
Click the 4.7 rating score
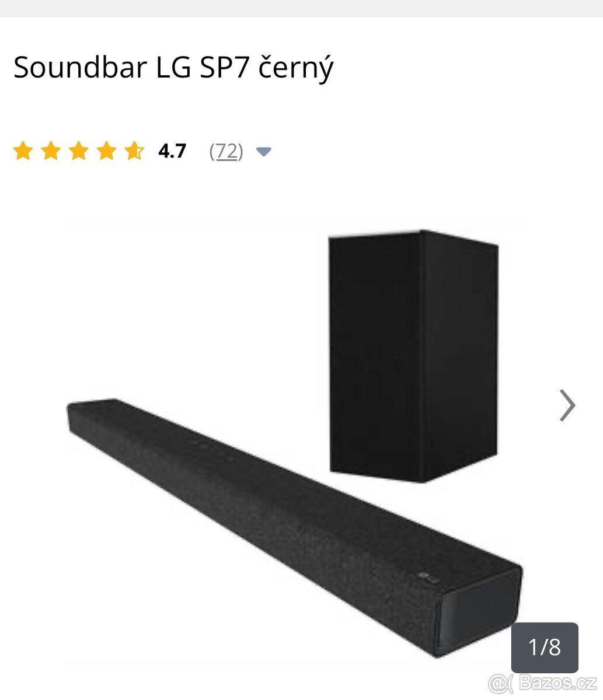click(x=172, y=151)
